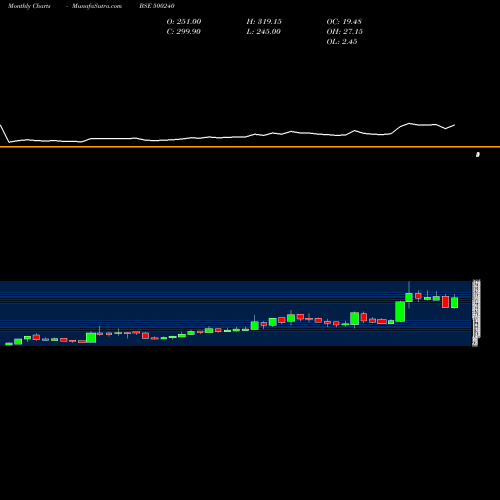Click the price axis labels beside candlestick panel
Viewport: 500px width, 500px height.
click(x=476, y=313)
